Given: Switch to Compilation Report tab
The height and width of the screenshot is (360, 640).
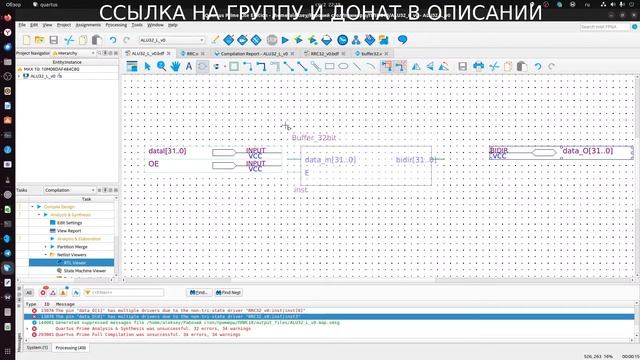Looking at the screenshot, I should coord(254,53).
